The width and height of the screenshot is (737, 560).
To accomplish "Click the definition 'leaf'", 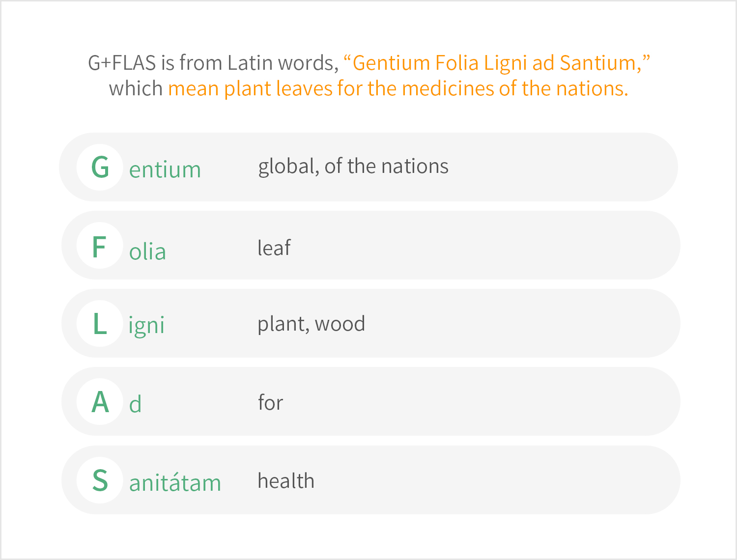I will (x=274, y=248).
